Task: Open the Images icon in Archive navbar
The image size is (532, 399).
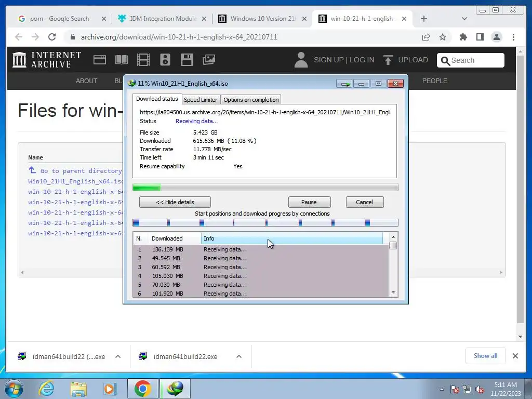Action: 209,60
